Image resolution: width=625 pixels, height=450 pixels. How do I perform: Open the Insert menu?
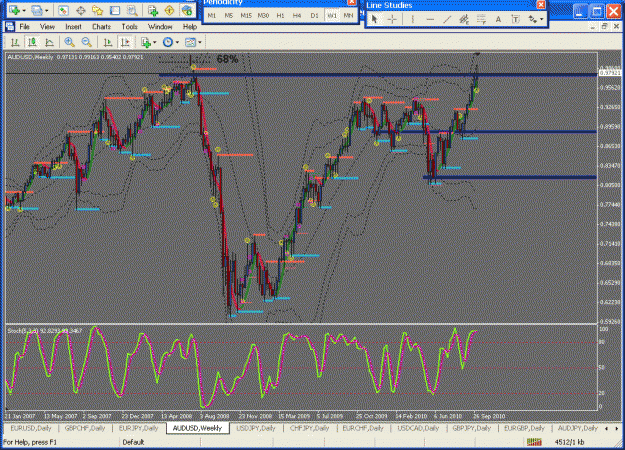click(x=73, y=27)
